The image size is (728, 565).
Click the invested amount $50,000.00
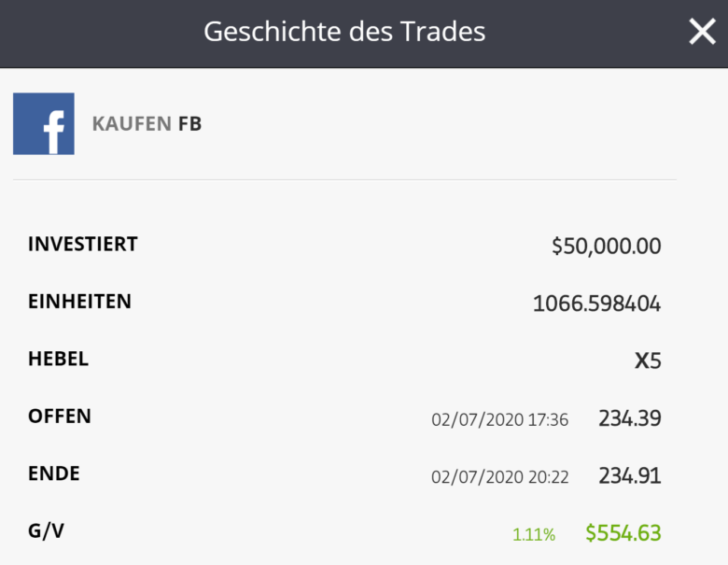pyautogui.click(x=606, y=247)
